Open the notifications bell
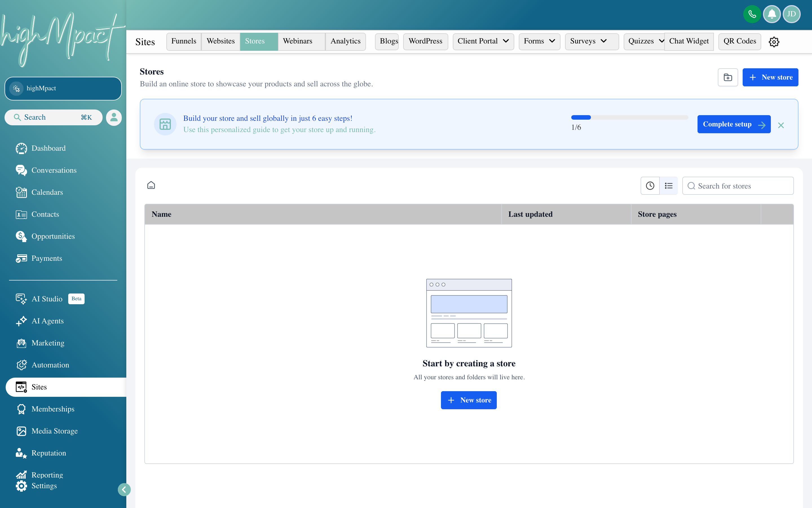The height and width of the screenshot is (508, 812). point(772,14)
